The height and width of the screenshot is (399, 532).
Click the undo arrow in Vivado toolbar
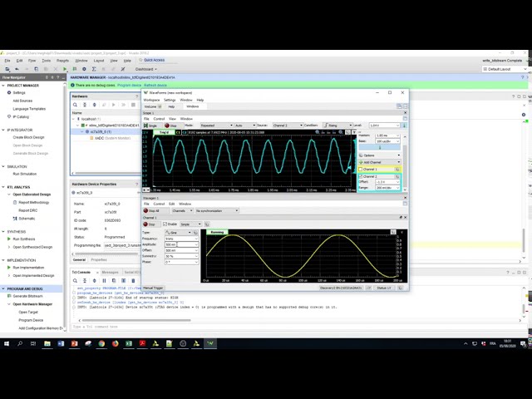point(17,69)
